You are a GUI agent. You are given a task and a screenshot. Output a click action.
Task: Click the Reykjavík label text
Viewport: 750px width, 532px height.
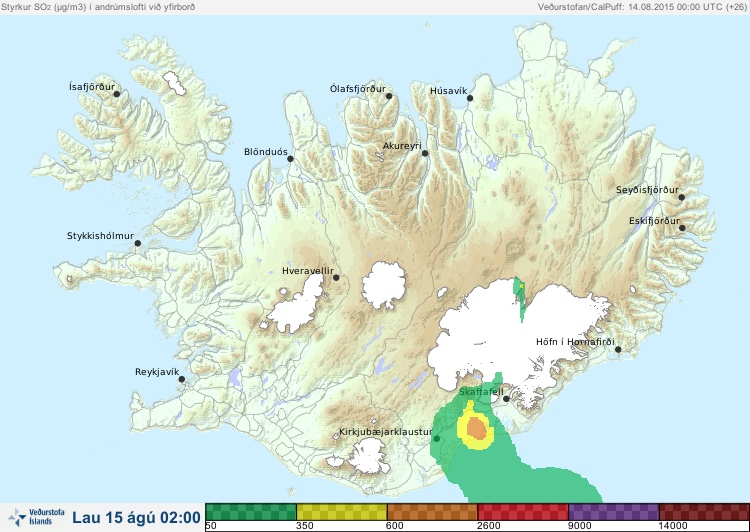tap(157, 372)
